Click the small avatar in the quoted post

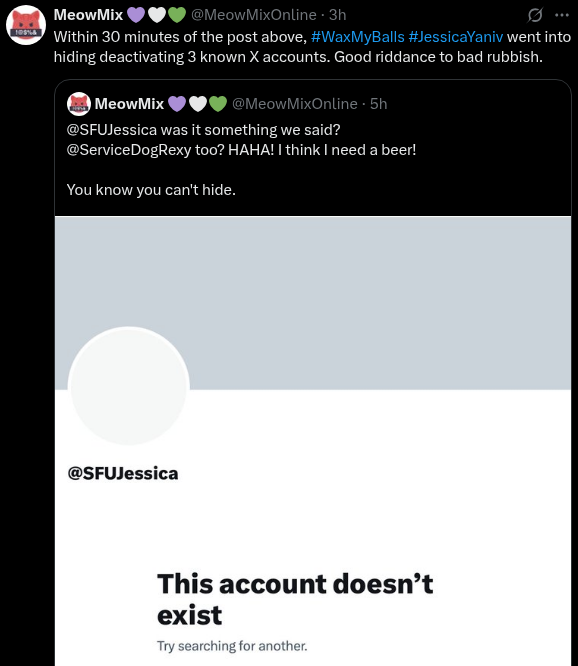click(x=79, y=104)
